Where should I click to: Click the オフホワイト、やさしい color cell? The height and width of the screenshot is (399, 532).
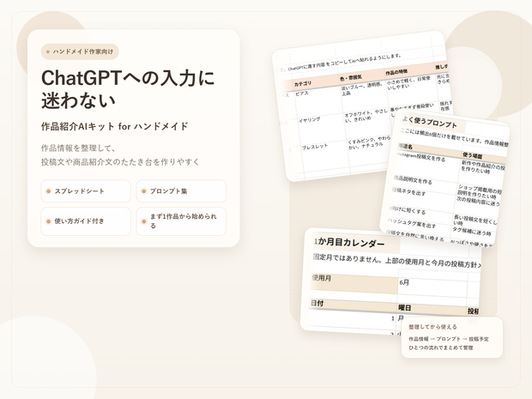coord(366,116)
